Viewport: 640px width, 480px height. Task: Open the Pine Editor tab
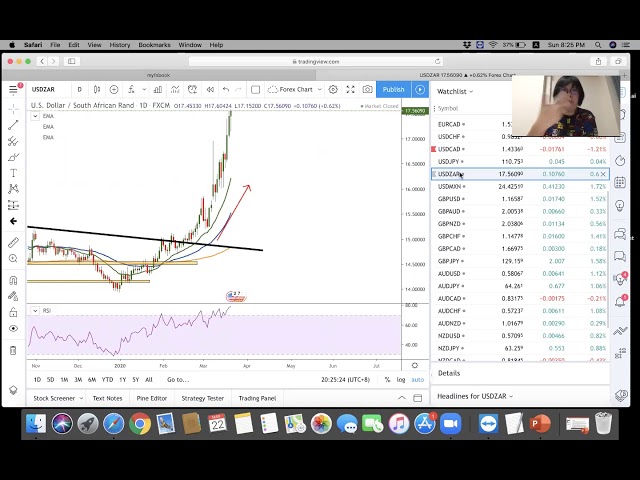click(x=152, y=398)
